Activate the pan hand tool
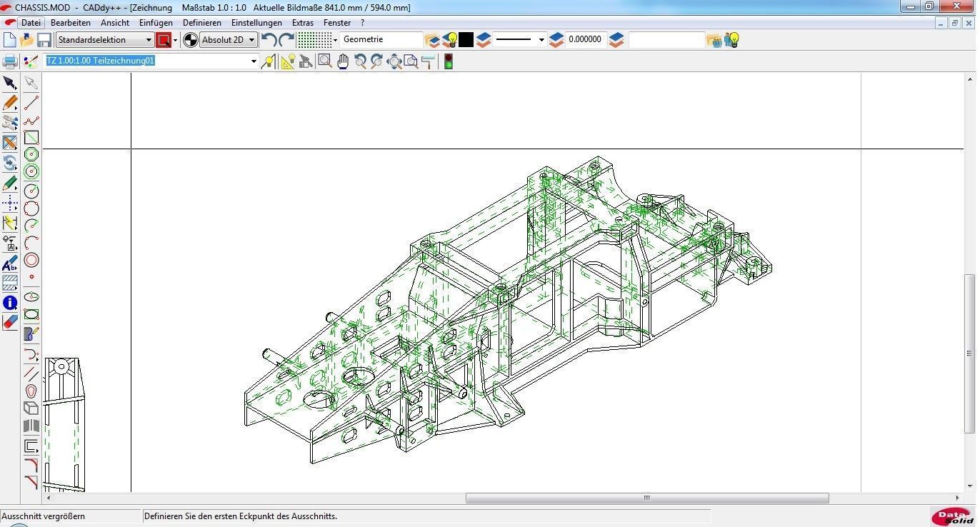 click(x=343, y=61)
